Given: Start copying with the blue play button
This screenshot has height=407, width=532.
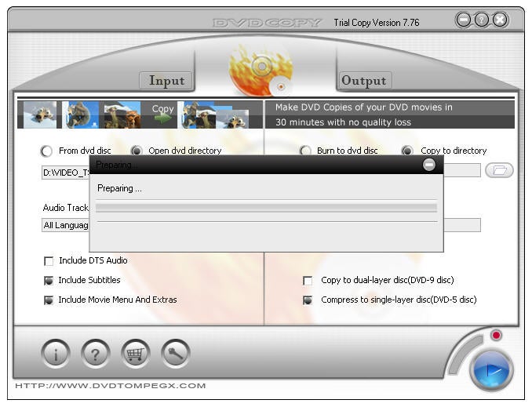Looking at the screenshot, I should (x=492, y=371).
